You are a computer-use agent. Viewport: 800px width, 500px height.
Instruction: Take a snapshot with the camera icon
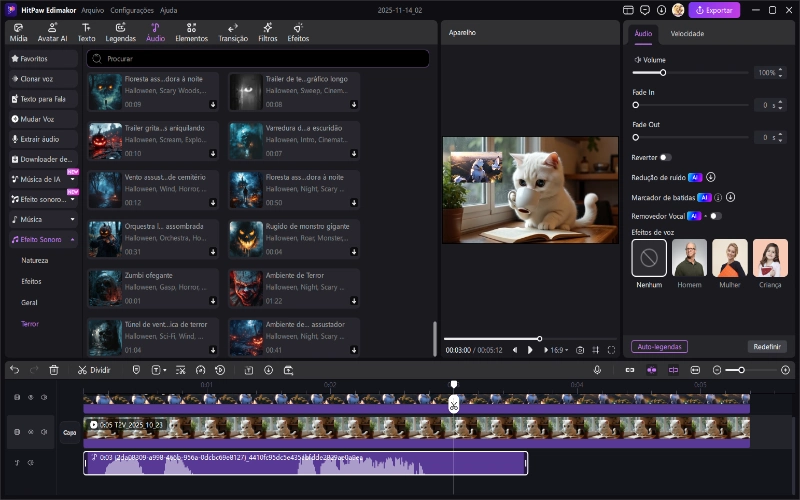pos(579,350)
